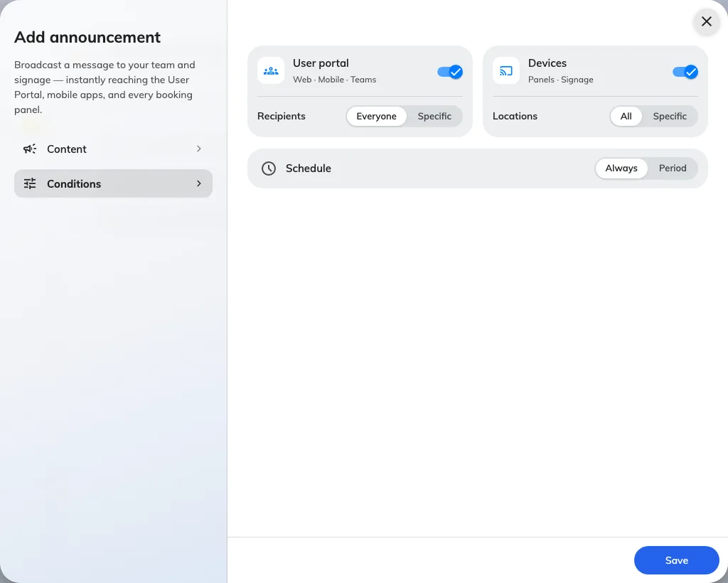The image size is (728, 583).
Task: Open the Conditions tab
Action: click(x=113, y=184)
